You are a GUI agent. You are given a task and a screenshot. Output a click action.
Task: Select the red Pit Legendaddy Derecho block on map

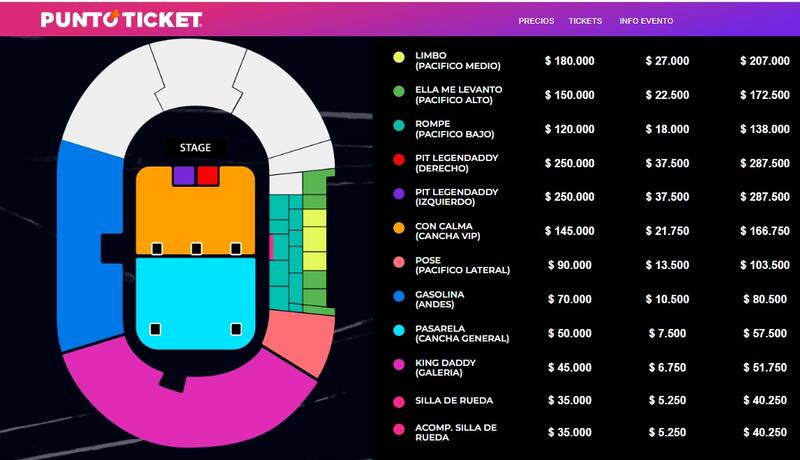point(208,176)
